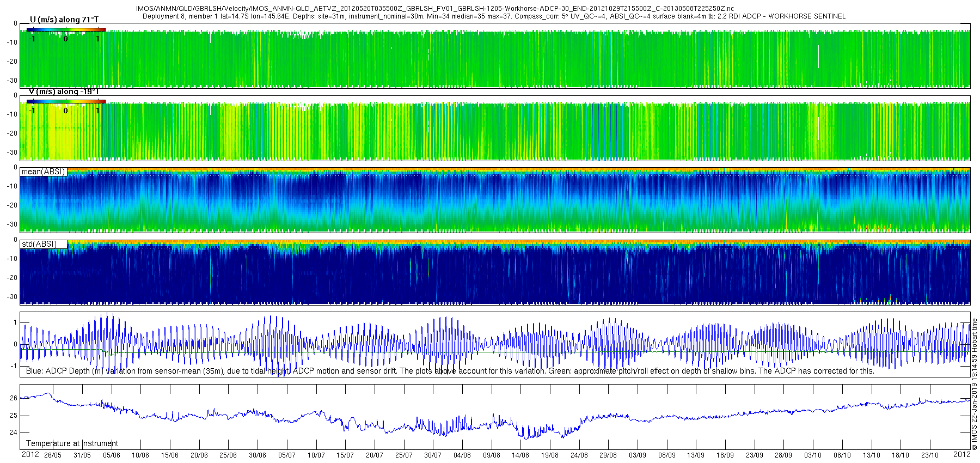
Task: Click the '28/09' date tick label
Action: coord(783,455)
